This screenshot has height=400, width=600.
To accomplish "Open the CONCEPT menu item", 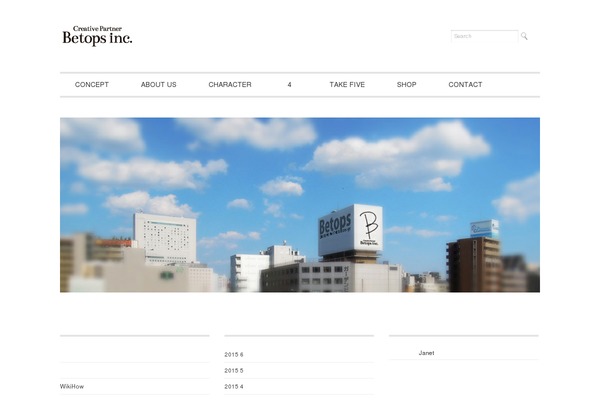I will pyautogui.click(x=92, y=85).
